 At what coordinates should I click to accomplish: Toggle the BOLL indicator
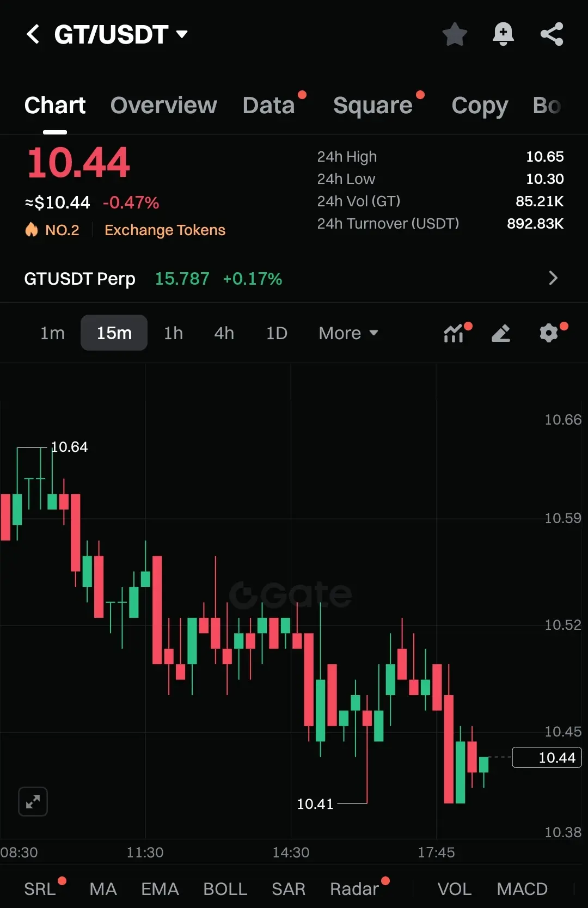(225, 889)
